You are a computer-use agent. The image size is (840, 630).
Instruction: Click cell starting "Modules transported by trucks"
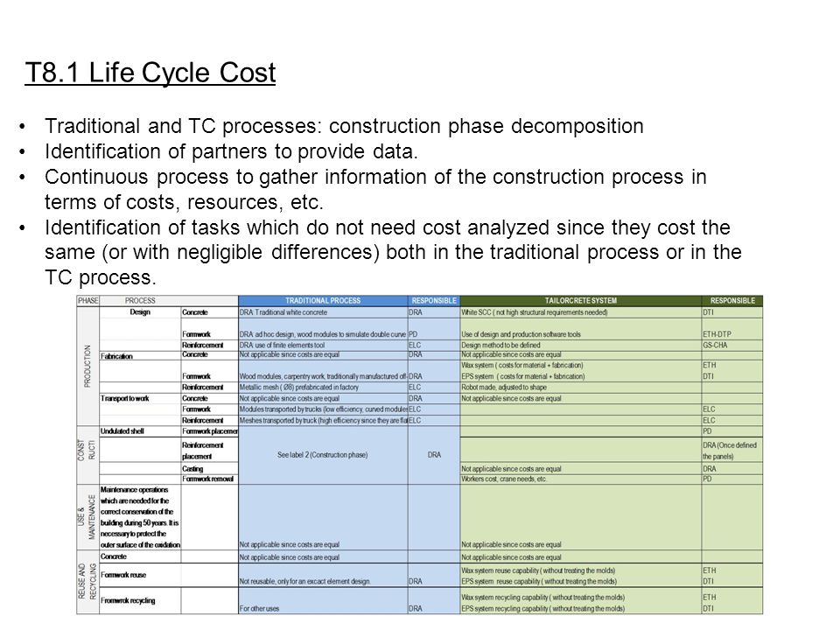coord(323,409)
